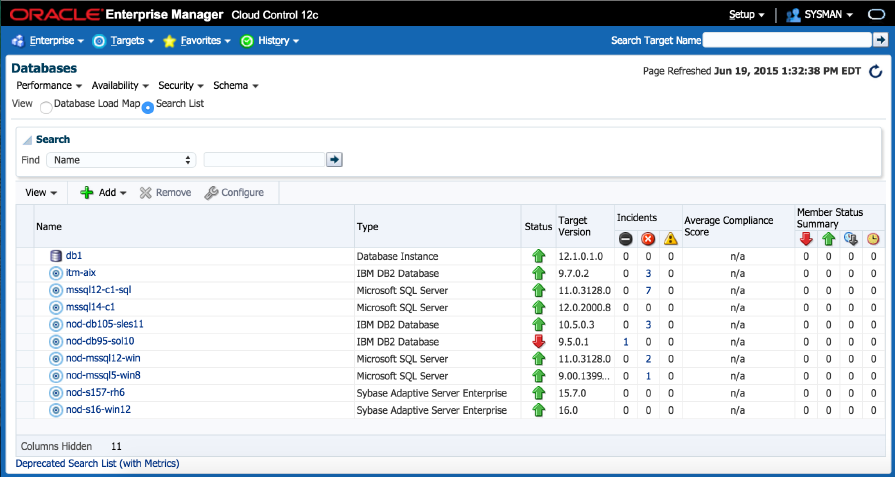Viewport: 895px width, 477px height.
Task: Click the Favorites star icon
Action: [169, 41]
